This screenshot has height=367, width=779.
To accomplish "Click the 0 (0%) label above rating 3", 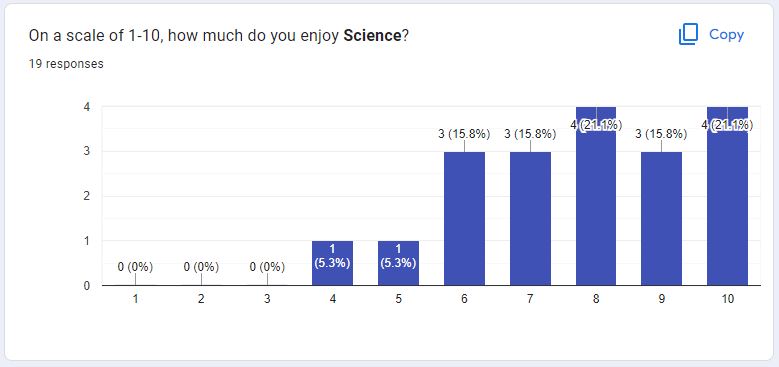I will pos(267,267).
